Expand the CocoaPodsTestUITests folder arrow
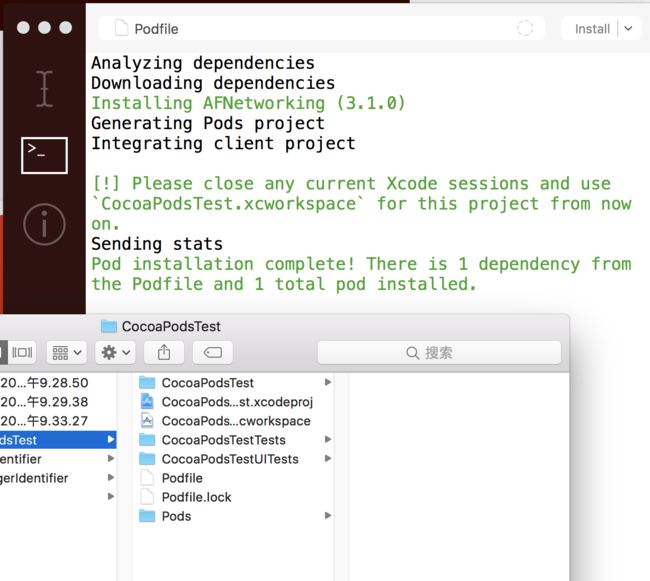The width and height of the screenshot is (650, 581). 327,458
